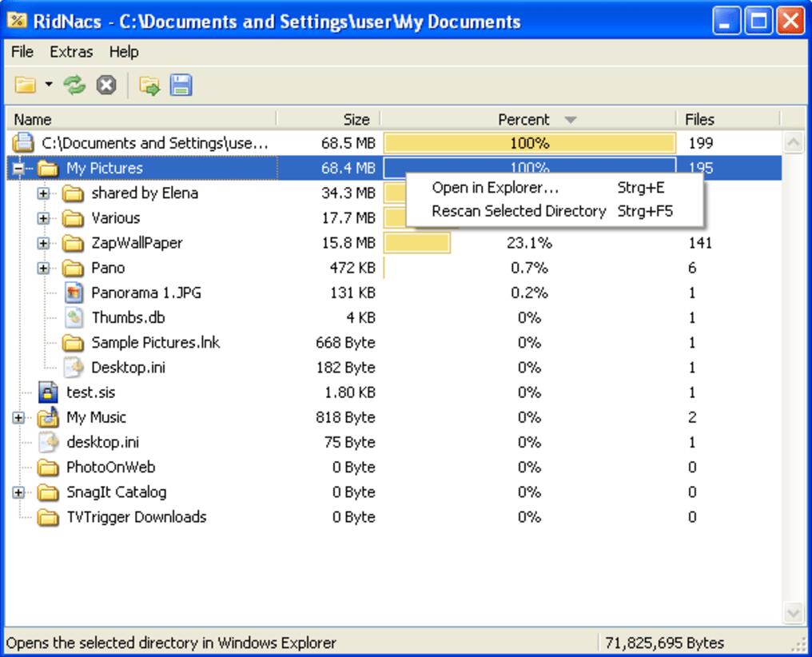Viewport: 812px width, 657px height.
Task: Choose Open in Explorer from context menu
Action: [495, 188]
